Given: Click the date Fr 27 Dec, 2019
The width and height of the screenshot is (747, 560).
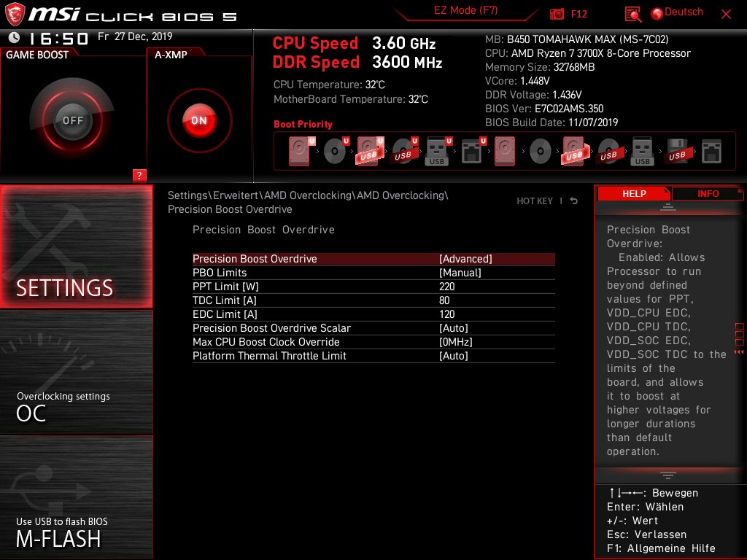Looking at the screenshot, I should (x=135, y=36).
